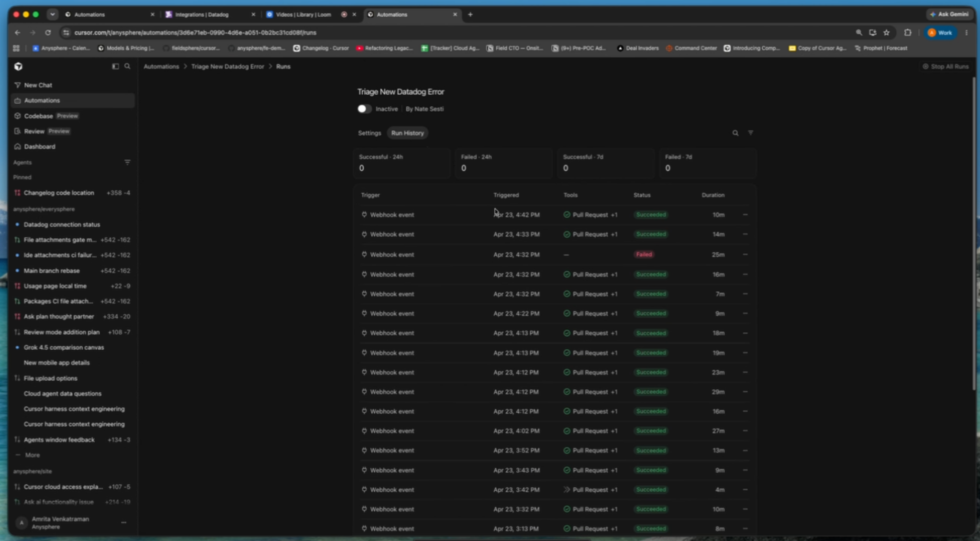980x541 pixels.
Task: Click the page vertical scrollbar
Action: pyautogui.click(x=973, y=233)
